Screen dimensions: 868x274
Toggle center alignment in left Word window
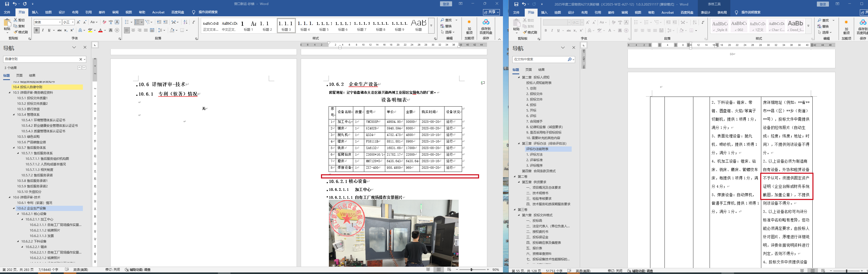(x=133, y=30)
